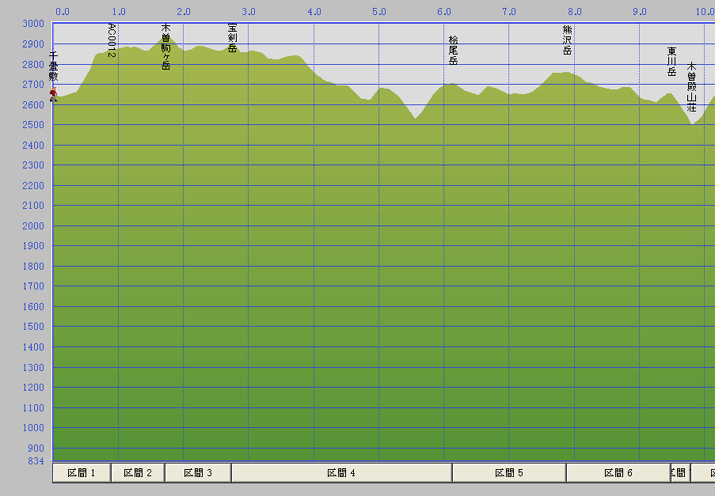This screenshot has width=715, height=496.
Task: Click the 区間 1 section button
Action: pyautogui.click(x=81, y=473)
